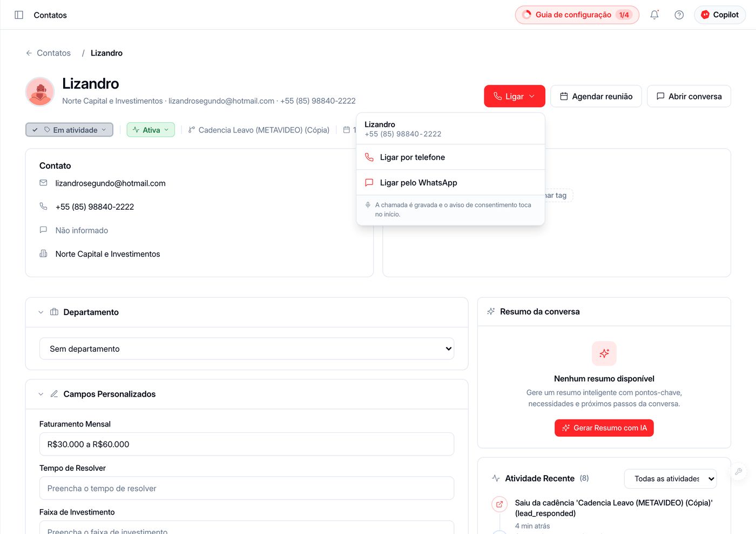Viewport: 756px width, 534px height.
Task: Open the Em atividade status dropdown
Action: 69,130
